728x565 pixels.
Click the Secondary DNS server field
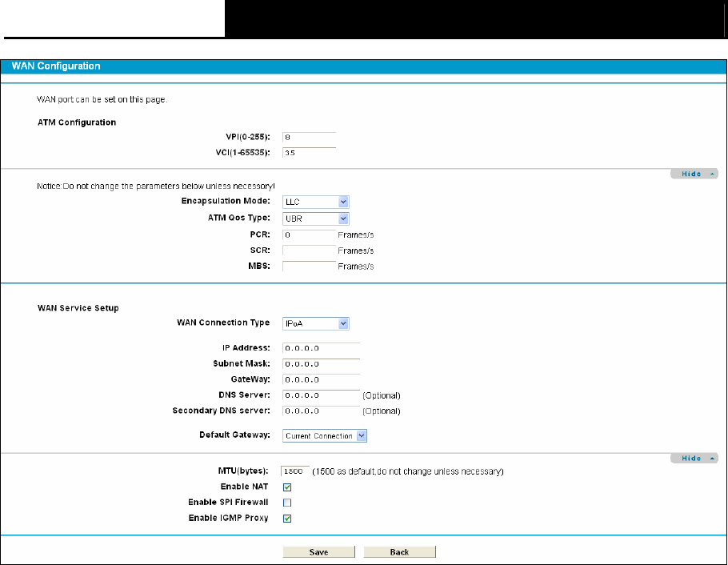(x=320, y=411)
